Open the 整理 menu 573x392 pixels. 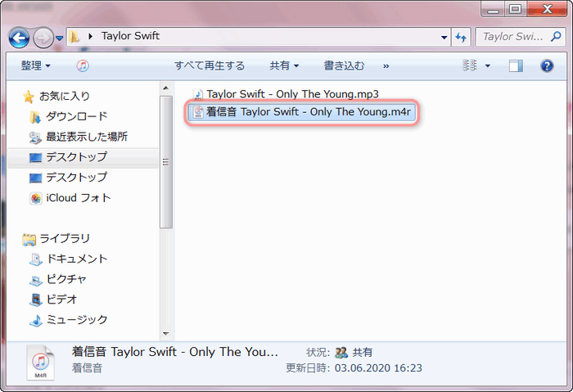pos(35,65)
